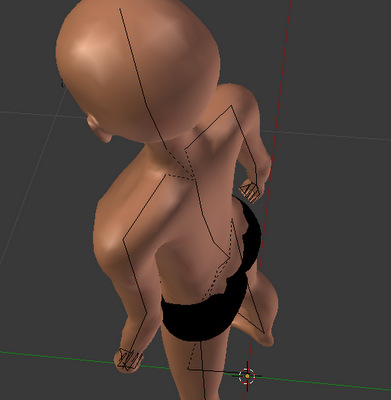Select the left upper arm bone
Viewport: 391px width, 400px height.
(x=144, y=206)
